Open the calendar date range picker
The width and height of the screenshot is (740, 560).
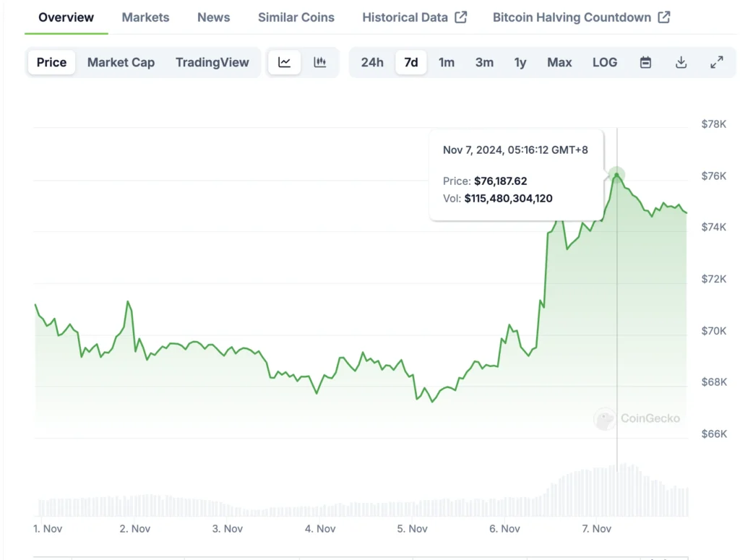coord(645,62)
